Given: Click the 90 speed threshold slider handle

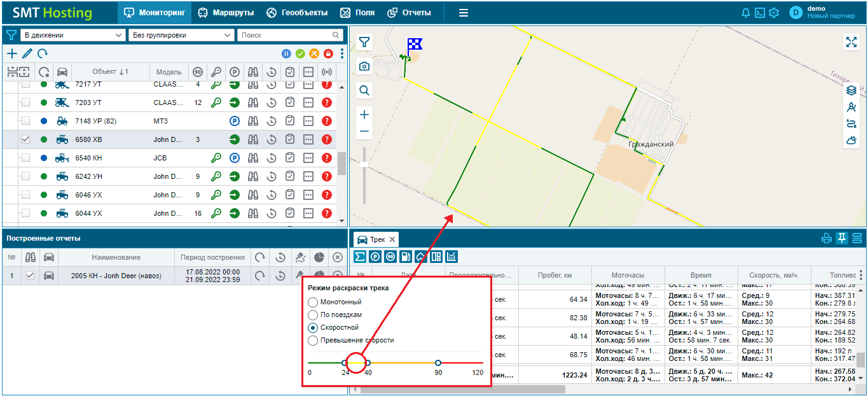Looking at the screenshot, I should (x=438, y=363).
